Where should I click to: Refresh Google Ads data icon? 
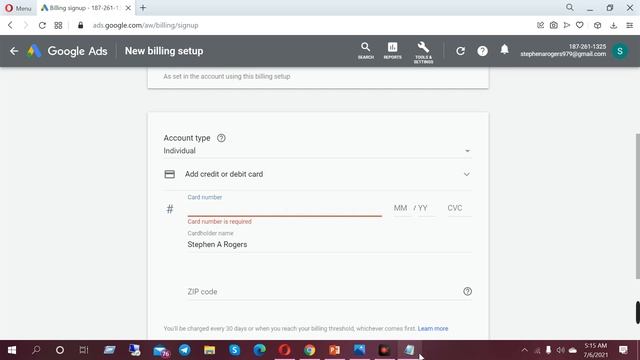(460, 51)
